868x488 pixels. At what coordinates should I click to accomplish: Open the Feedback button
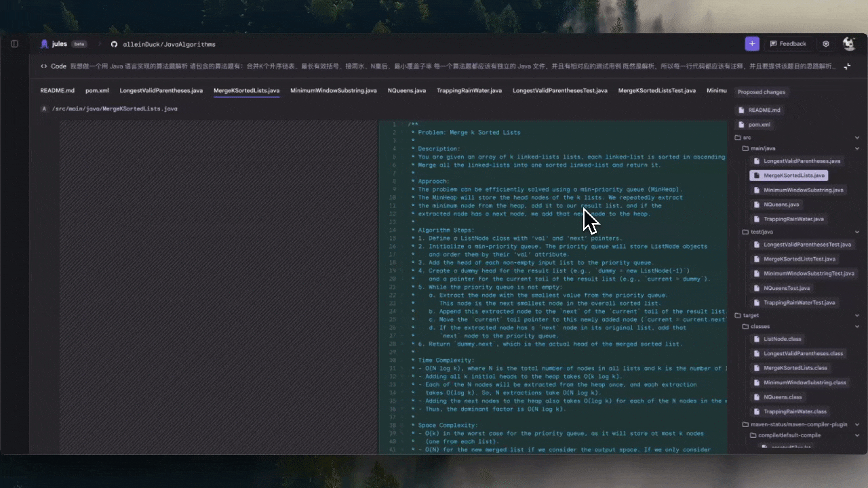coord(788,43)
